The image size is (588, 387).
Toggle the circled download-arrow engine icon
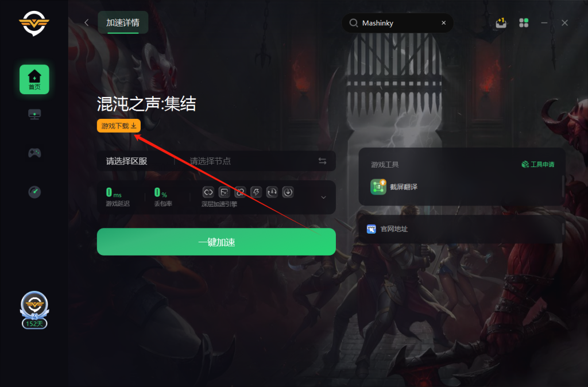[x=288, y=192]
